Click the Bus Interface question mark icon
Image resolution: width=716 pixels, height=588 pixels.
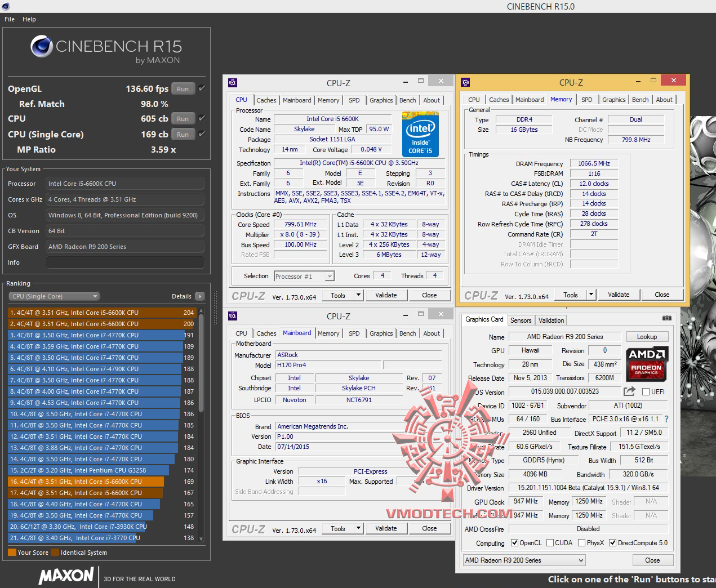pos(666,419)
